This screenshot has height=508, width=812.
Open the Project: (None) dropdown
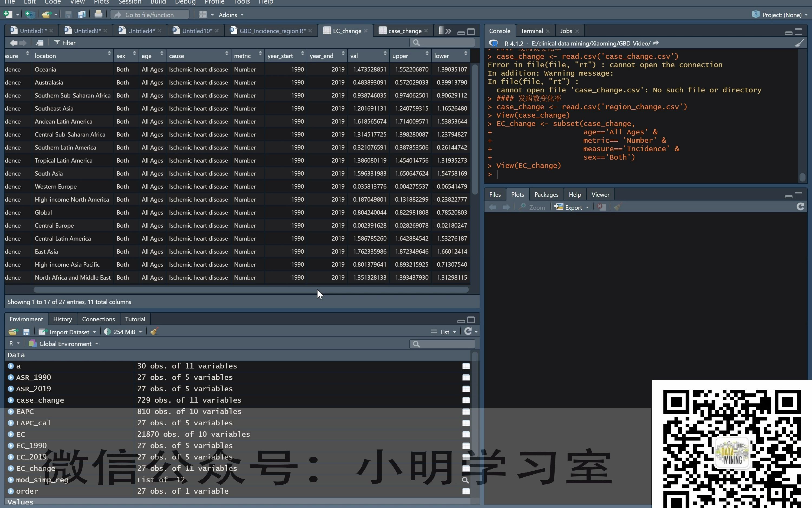[779, 15]
